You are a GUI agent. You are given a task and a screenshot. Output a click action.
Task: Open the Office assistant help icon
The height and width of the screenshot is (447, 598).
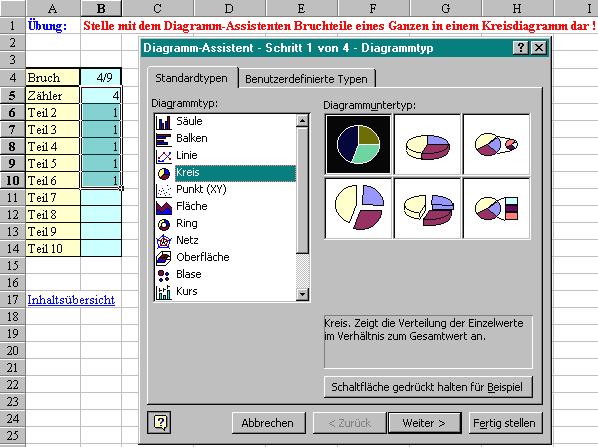tap(159, 423)
